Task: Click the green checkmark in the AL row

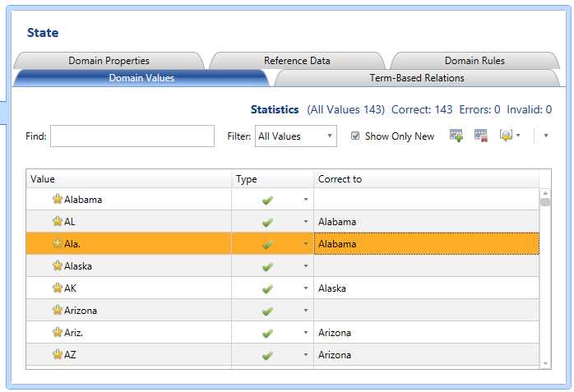Action: click(266, 222)
